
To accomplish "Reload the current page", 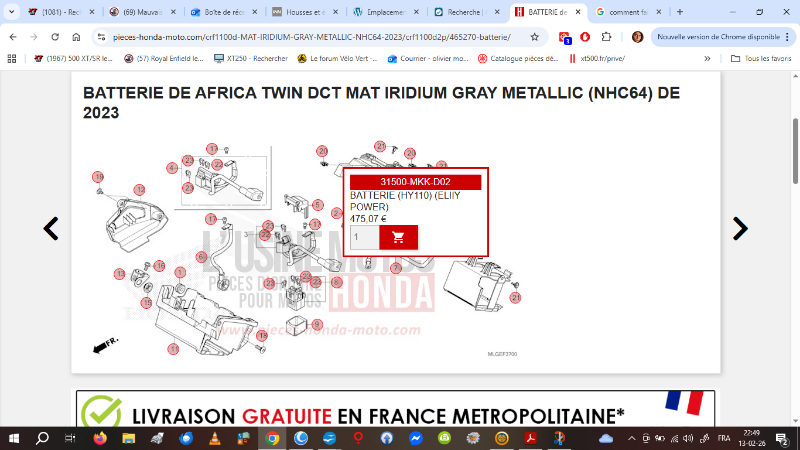I will click(x=55, y=37).
